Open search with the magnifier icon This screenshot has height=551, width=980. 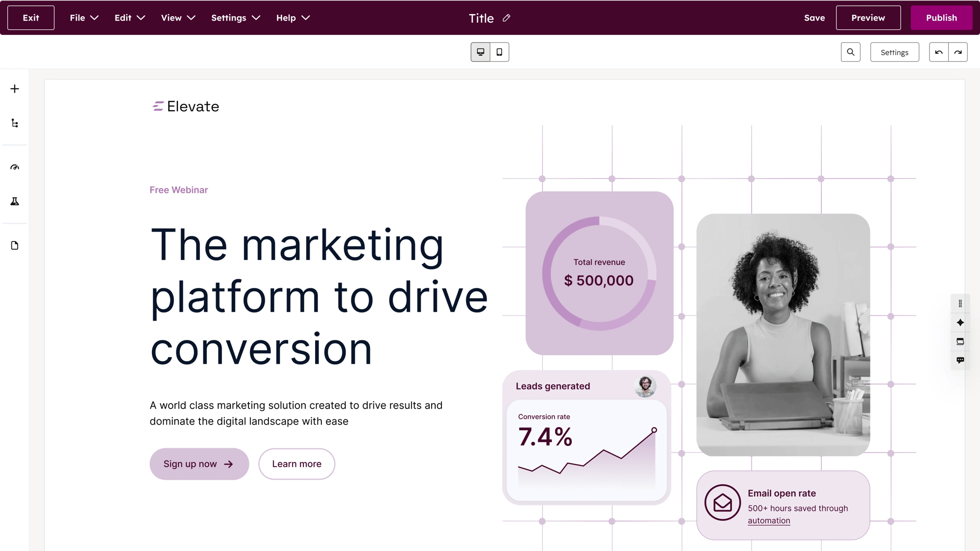[x=851, y=51]
